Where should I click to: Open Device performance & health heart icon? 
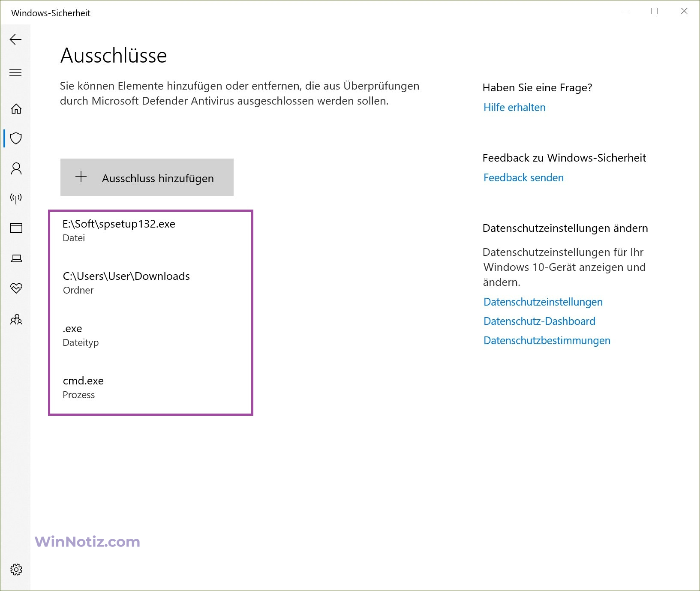tap(16, 288)
